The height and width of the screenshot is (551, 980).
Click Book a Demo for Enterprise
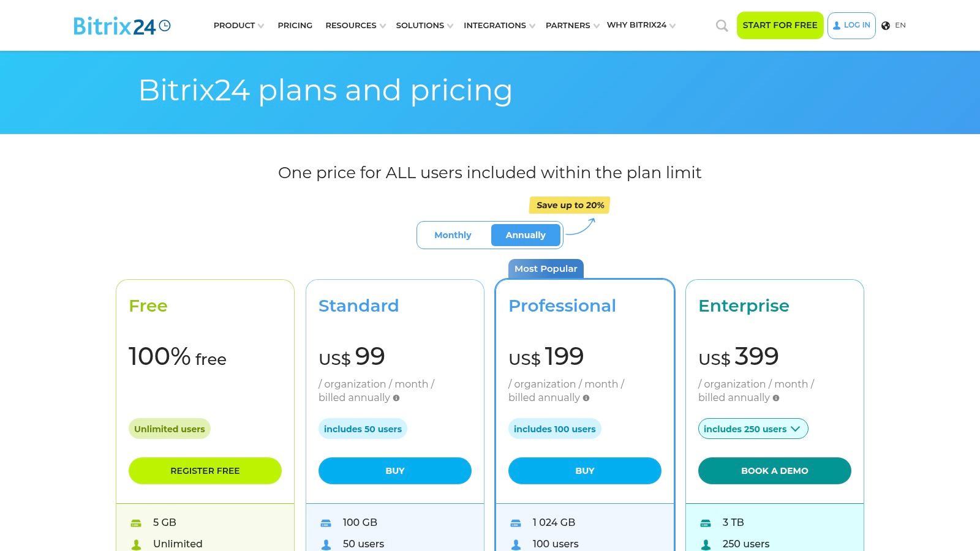(774, 471)
